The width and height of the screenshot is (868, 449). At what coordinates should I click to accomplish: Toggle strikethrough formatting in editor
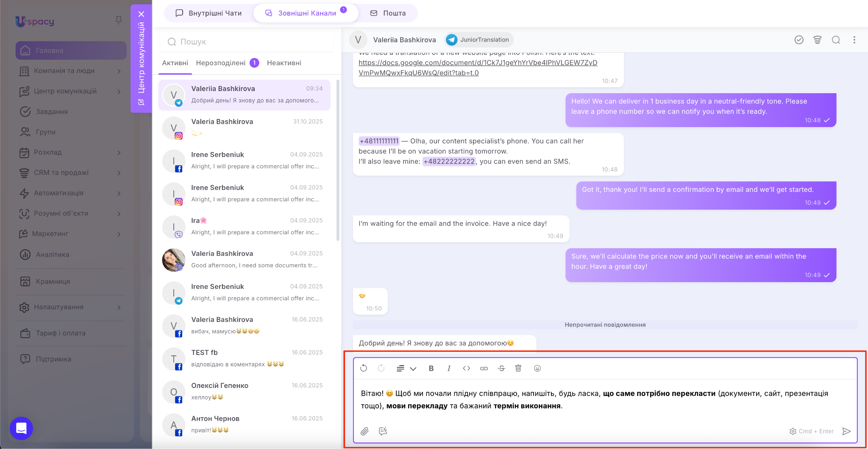click(501, 369)
